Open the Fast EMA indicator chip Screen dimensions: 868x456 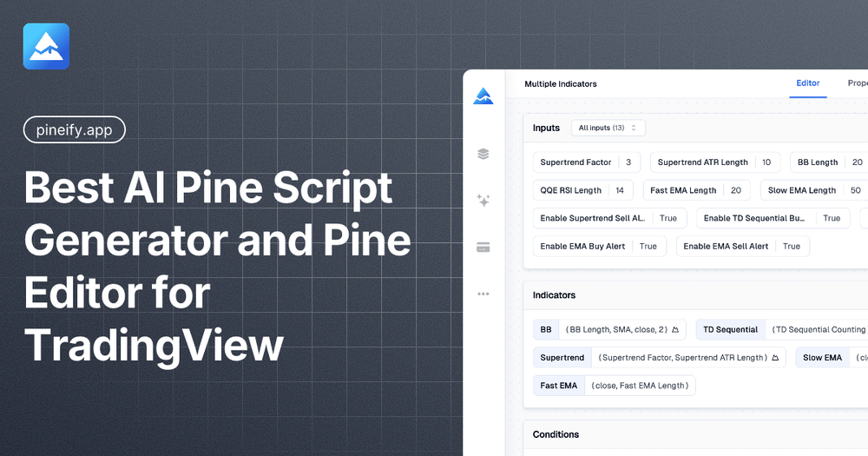tap(614, 386)
